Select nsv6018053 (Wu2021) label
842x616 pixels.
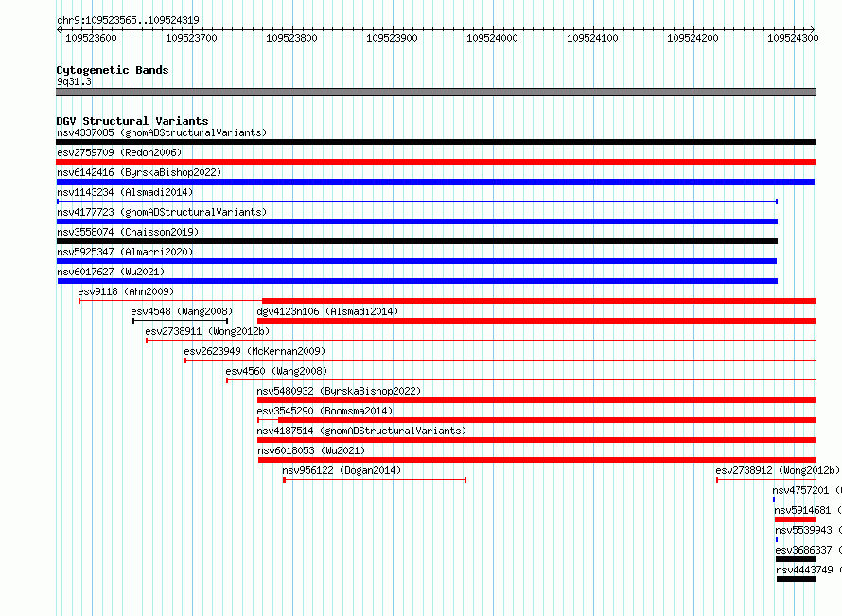click(x=311, y=450)
